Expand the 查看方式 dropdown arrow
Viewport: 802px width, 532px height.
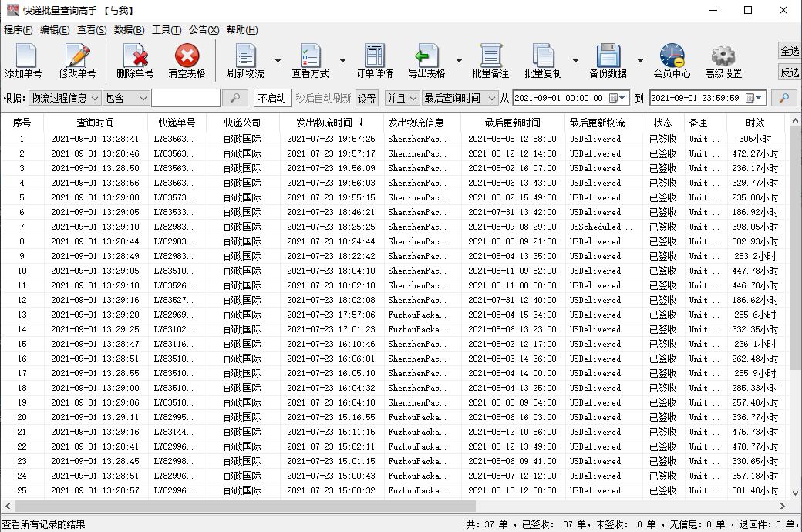pyautogui.click(x=342, y=61)
